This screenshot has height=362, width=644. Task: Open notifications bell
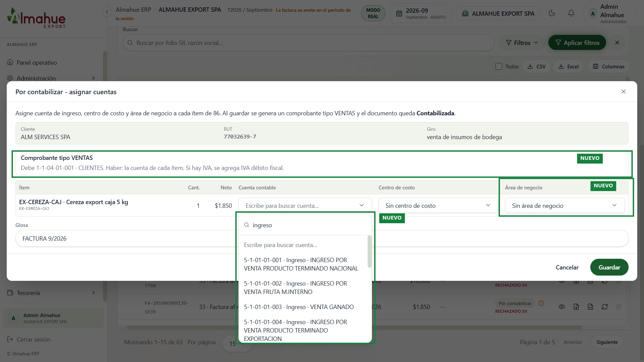[571, 13]
